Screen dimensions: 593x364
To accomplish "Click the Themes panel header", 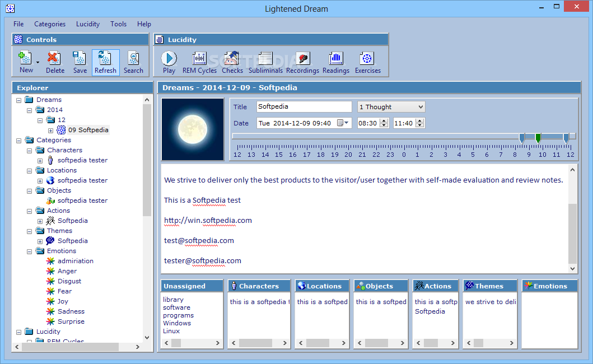I will pos(490,286).
